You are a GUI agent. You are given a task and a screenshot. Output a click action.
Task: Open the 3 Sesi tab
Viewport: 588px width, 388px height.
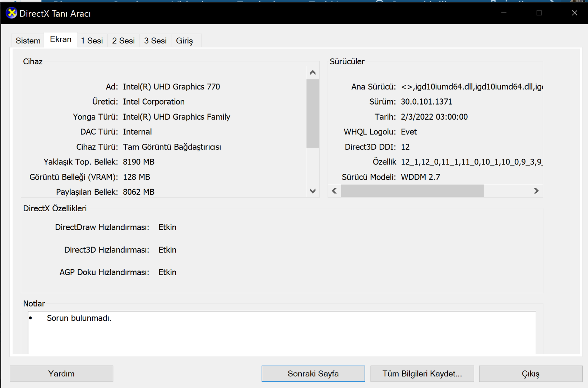155,41
